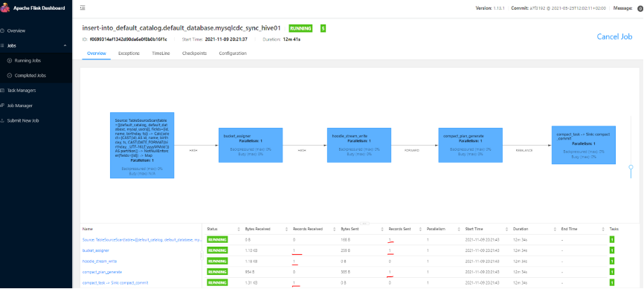Switch to the Checkpoints tab
The height and width of the screenshot is (289, 644).
coord(194,53)
